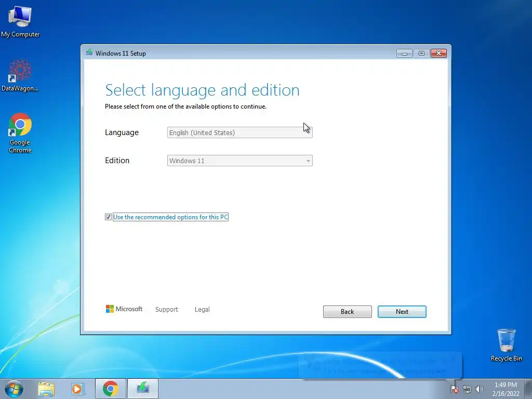The width and height of the screenshot is (532, 399).
Task: Switch to Chrome in the taskbar
Action: [x=111, y=389]
